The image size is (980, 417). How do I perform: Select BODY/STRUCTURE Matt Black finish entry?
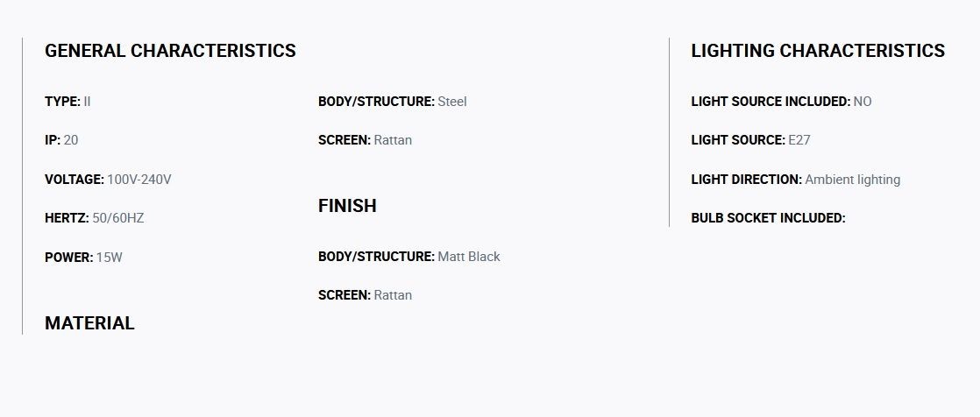[x=408, y=257]
